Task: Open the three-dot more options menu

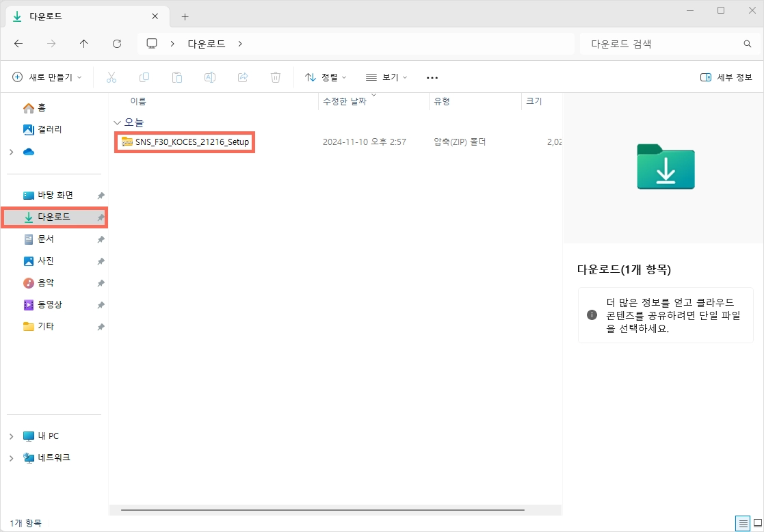Action: tap(432, 77)
